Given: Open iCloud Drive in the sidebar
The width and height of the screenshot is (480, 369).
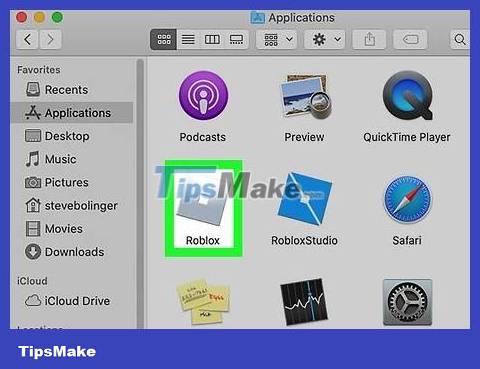Looking at the screenshot, I should click(x=72, y=301).
